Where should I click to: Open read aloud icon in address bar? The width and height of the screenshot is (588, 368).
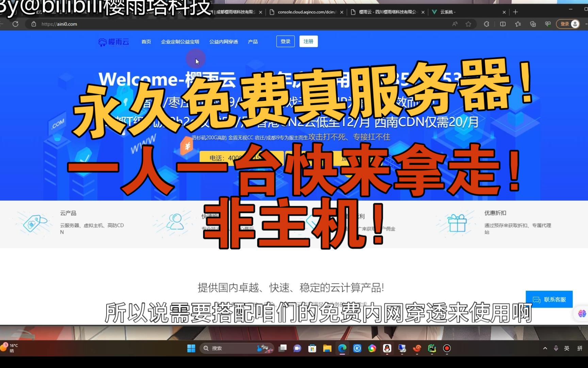(455, 24)
